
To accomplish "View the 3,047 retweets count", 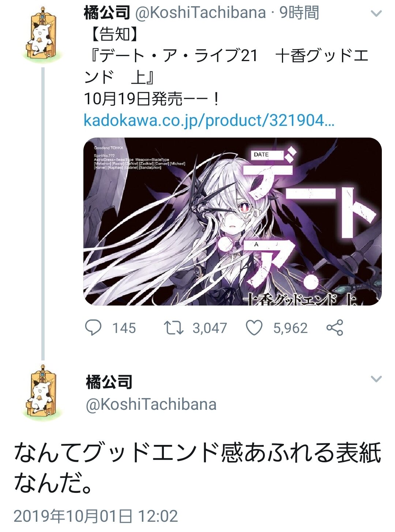I will (210, 328).
